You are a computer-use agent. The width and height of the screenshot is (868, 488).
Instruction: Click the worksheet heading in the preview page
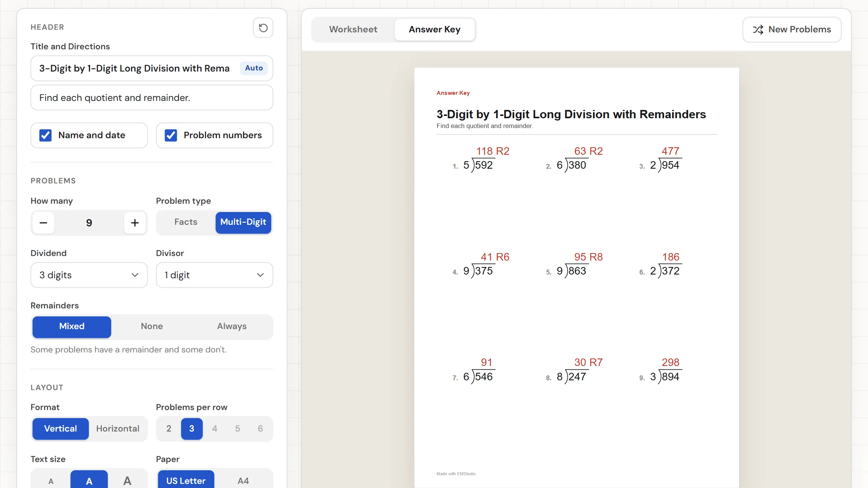pyautogui.click(x=571, y=114)
